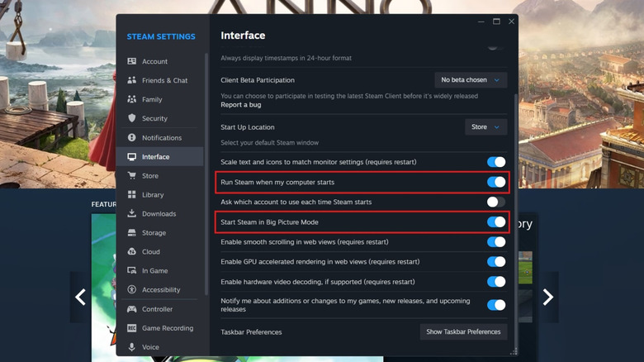Click the Taskbar Preferences label
The image size is (644, 362).
pyautogui.click(x=251, y=332)
